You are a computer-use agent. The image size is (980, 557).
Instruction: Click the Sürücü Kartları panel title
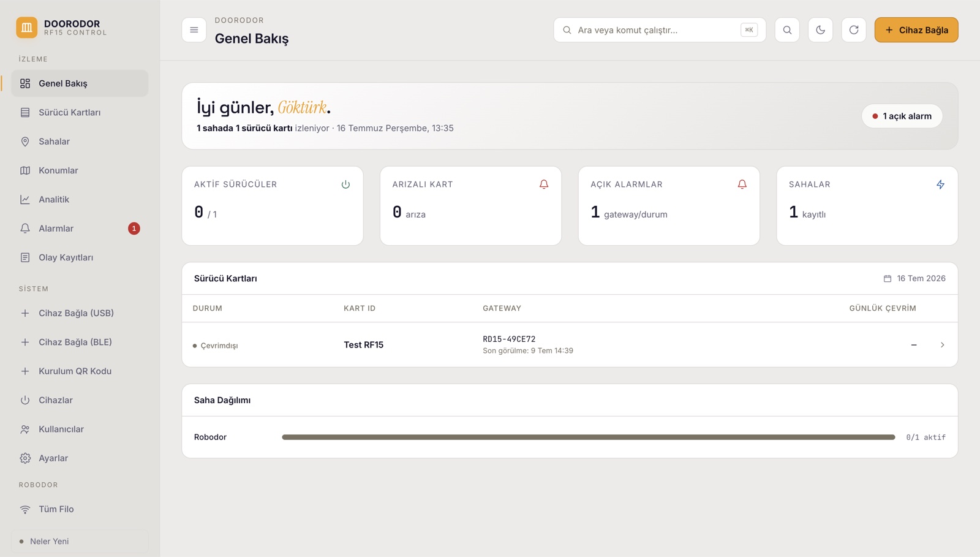(x=225, y=279)
